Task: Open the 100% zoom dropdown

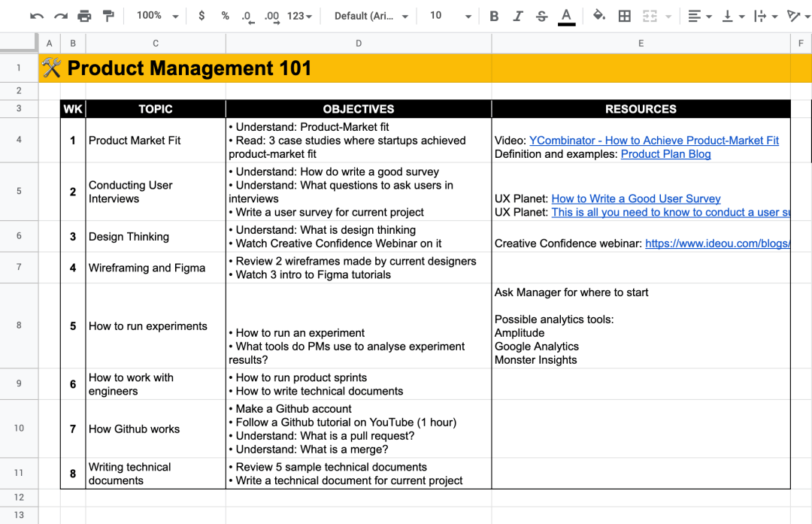Action: (158, 16)
